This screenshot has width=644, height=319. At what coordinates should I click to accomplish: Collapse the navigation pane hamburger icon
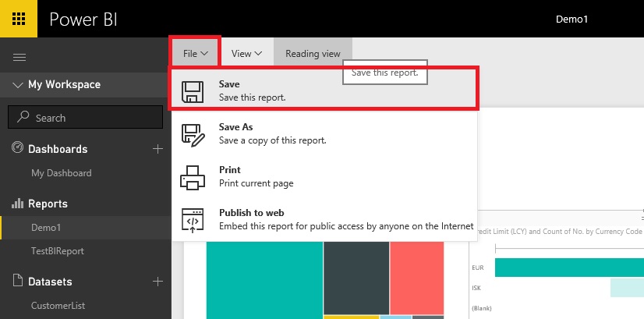tap(19, 57)
